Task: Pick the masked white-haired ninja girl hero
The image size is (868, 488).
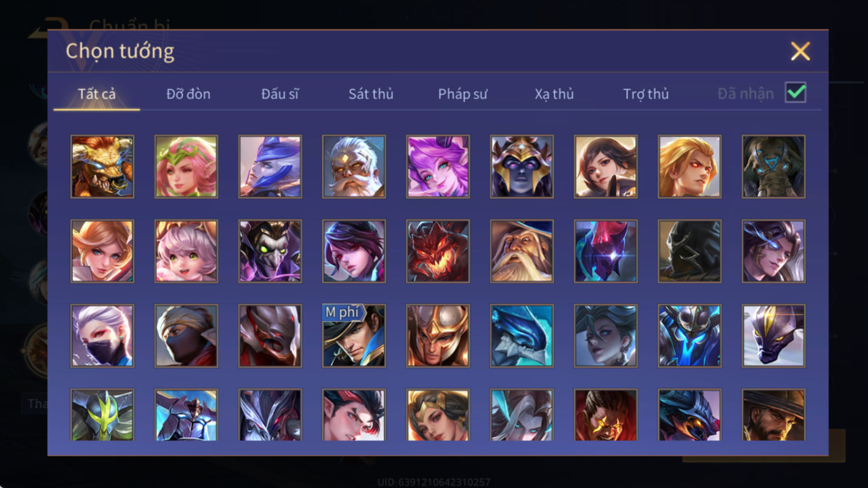Action: pyautogui.click(x=103, y=336)
